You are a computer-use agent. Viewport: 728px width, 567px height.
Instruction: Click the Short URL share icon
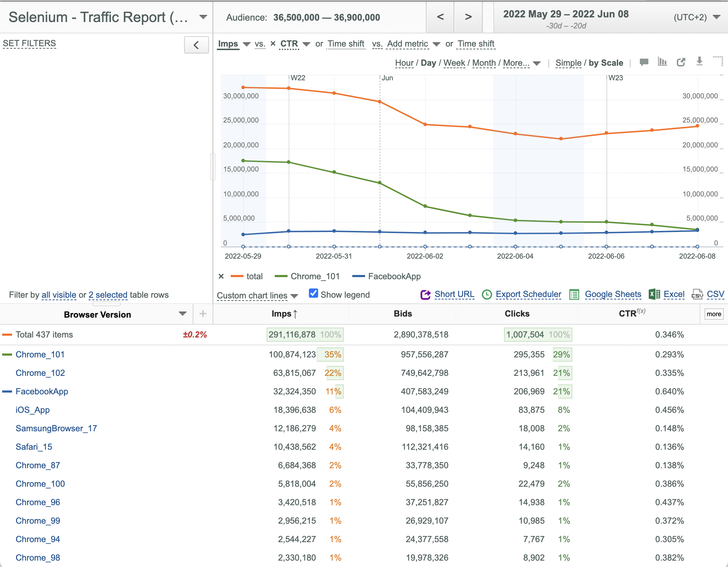click(x=425, y=295)
